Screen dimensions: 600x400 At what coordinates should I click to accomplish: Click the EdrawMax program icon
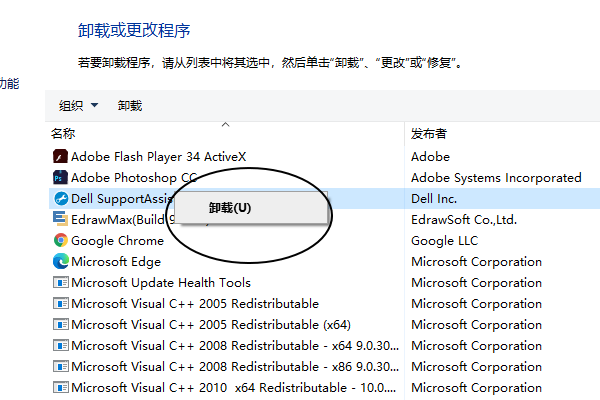point(60,220)
